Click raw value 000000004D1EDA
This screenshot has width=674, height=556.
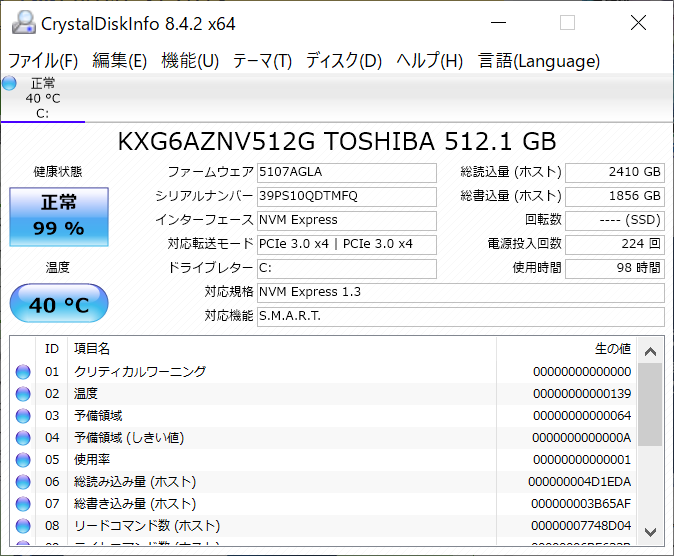(579, 482)
